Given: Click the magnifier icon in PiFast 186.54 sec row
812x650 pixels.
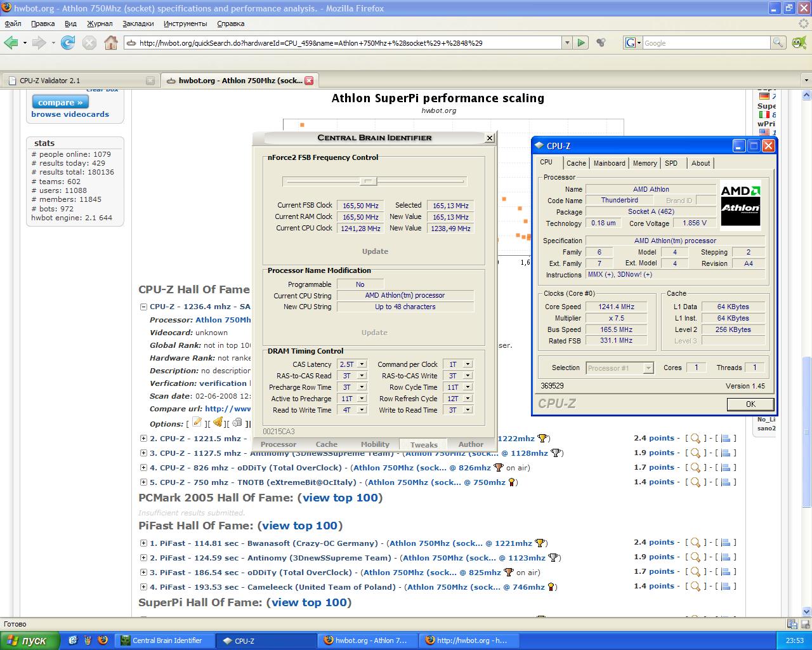Looking at the screenshot, I should point(695,571).
